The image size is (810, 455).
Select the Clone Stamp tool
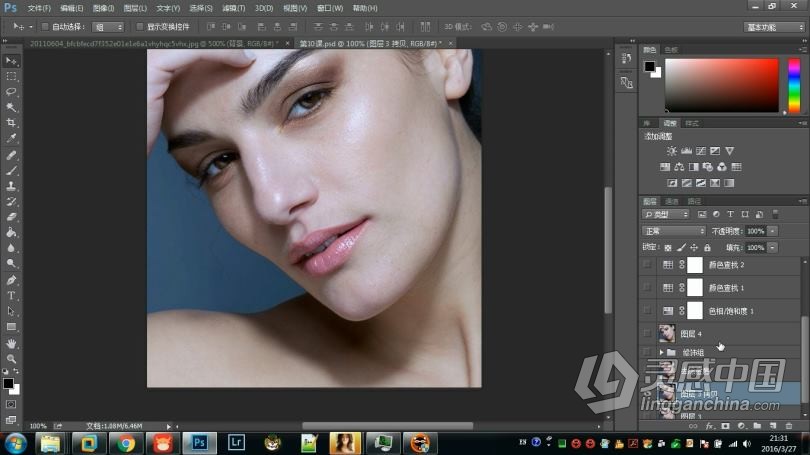pos(11,186)
